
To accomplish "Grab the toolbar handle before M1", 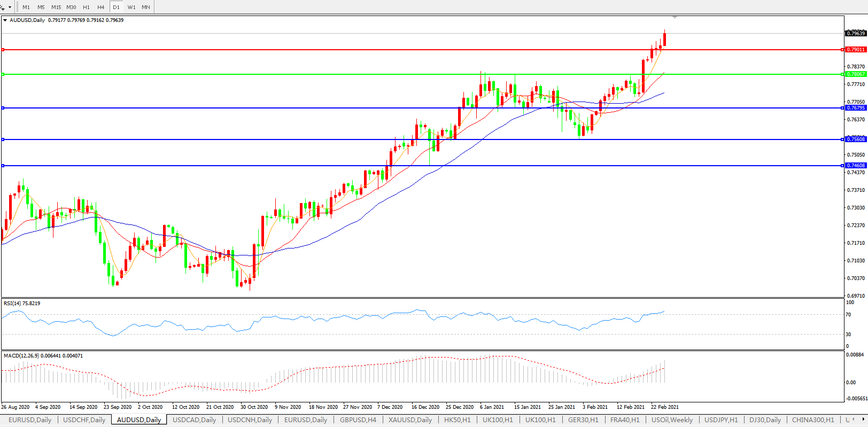I will (18, 7).
